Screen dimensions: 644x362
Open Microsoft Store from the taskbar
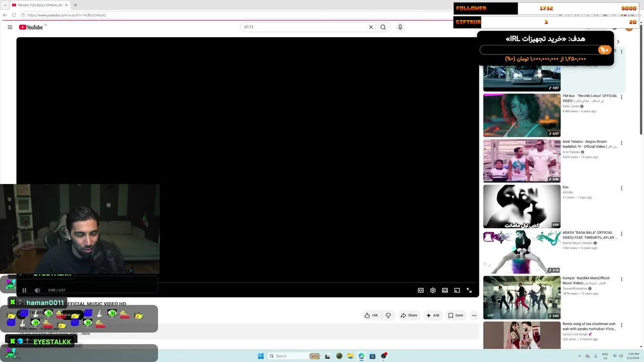(x=372, y=356)
